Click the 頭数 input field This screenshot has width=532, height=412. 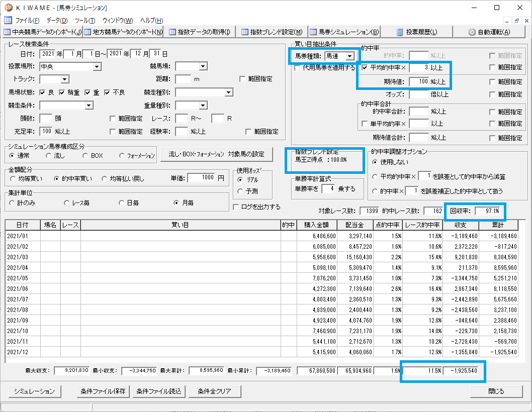pos(46,119)
